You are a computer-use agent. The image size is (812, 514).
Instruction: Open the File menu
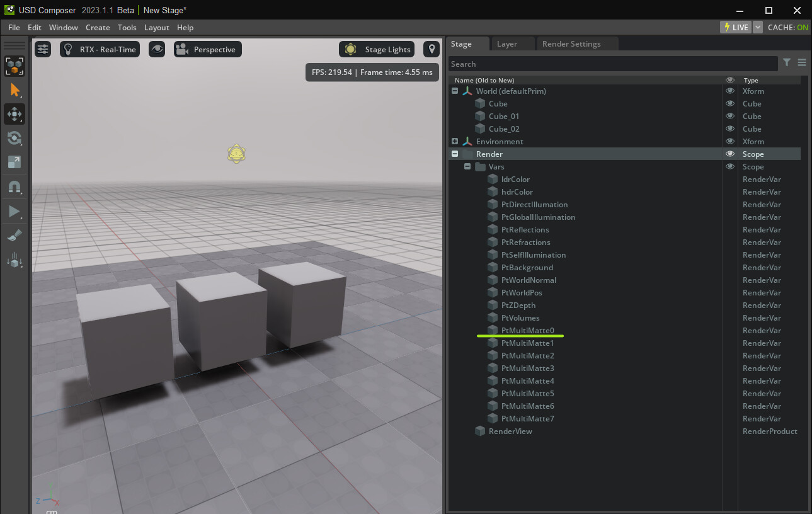[14, 27]
